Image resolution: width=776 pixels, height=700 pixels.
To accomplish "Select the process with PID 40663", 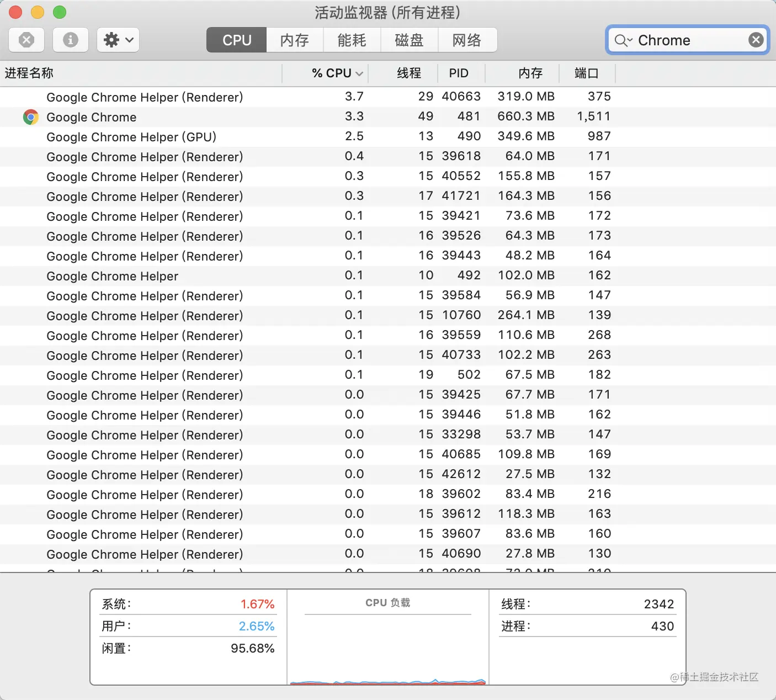I will coord(388,97).
